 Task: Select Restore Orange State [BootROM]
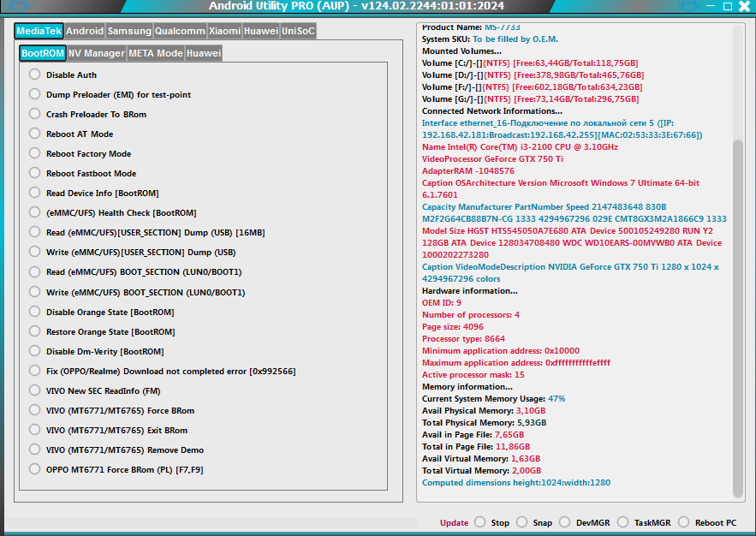pyautogui.click(x=35, y=332)
